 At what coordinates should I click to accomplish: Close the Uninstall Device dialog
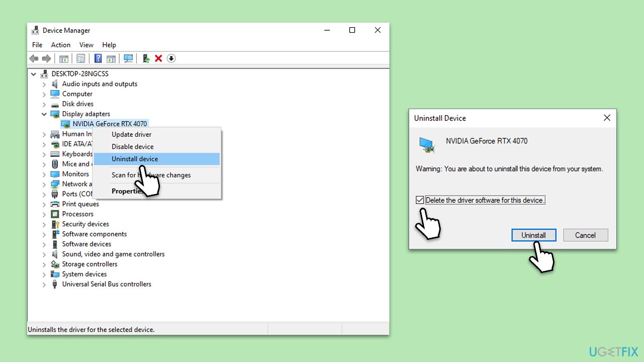point(607,118)
